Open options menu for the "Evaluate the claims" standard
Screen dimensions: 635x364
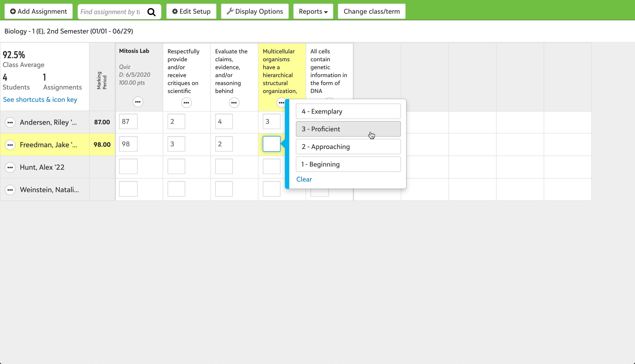pyautogui.click(x=234, y=102)
